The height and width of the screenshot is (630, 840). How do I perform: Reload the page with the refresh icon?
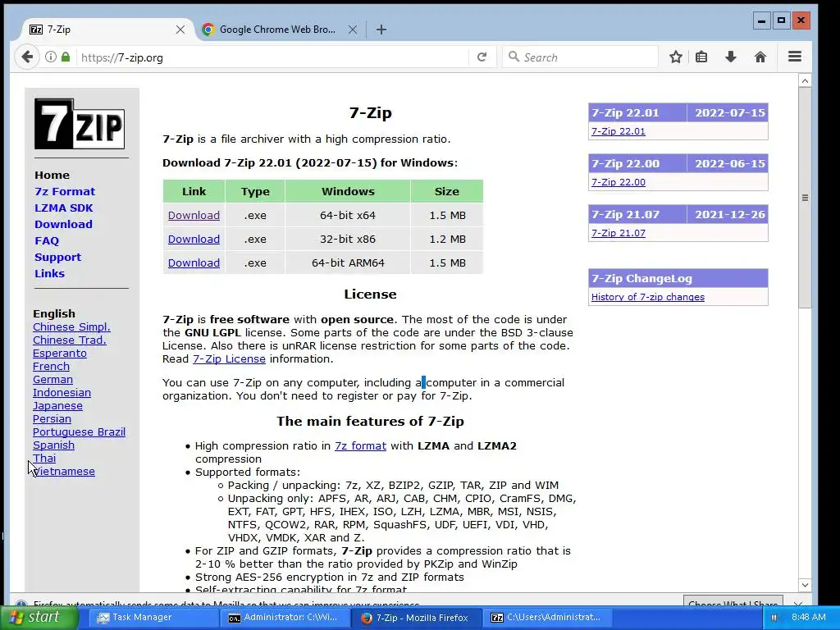pyautogui.click(x=482, y=57)
